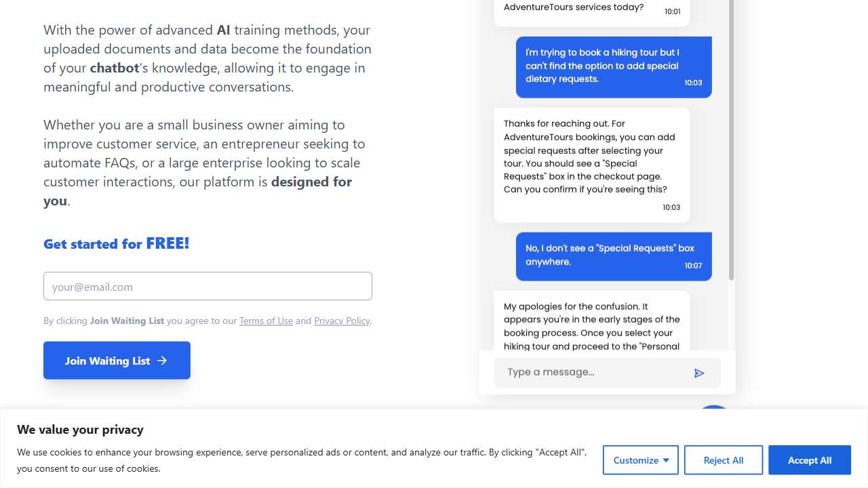Open the Terms of Use link
Image resolution: width=868 pixels, height=488 pixels.
coord(266,321)
